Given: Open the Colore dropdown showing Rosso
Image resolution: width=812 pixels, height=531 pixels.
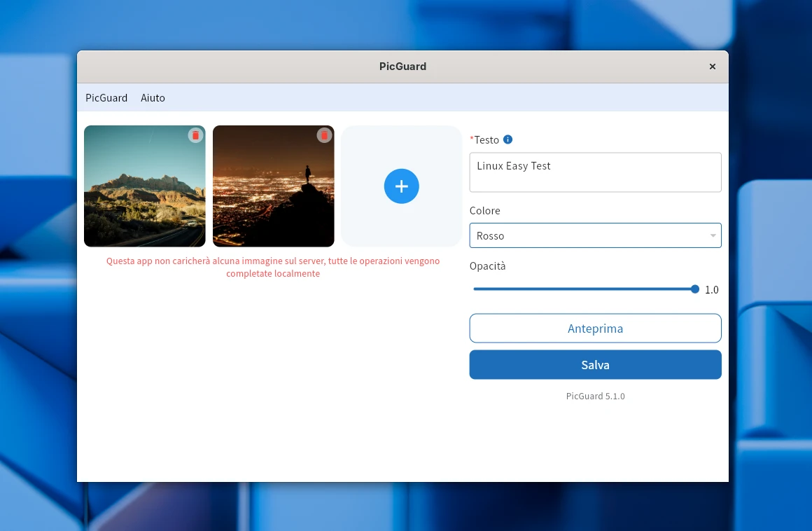Looking at the screenshot, I should click(588, 235).
